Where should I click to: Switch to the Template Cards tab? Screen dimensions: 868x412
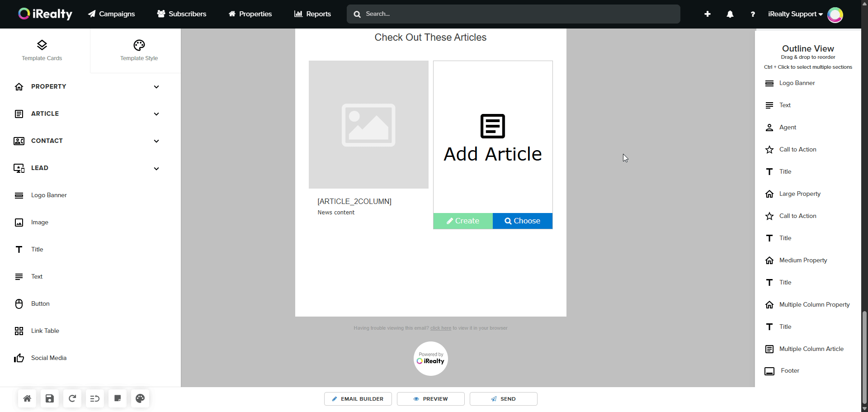(x=42, y=51)
